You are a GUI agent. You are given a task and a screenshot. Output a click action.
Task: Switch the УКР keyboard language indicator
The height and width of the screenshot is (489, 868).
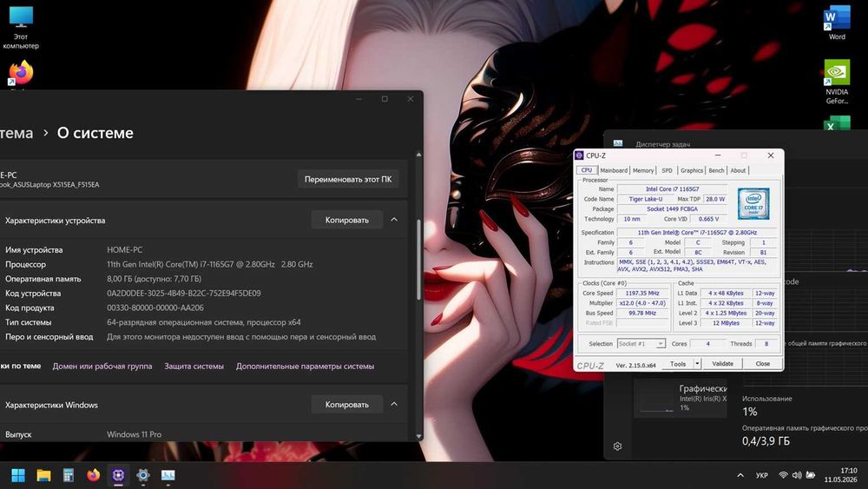pyautogui.click(x=762, y=475)
